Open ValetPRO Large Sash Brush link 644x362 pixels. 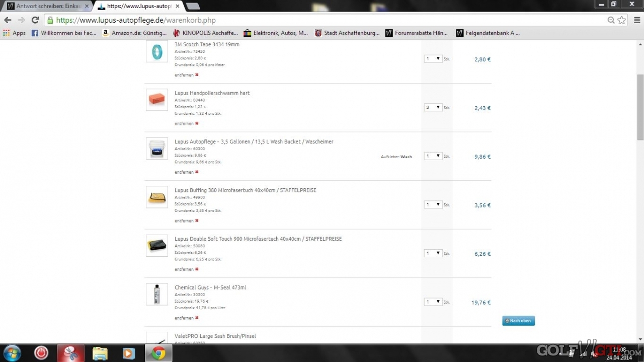pos(215,336)
